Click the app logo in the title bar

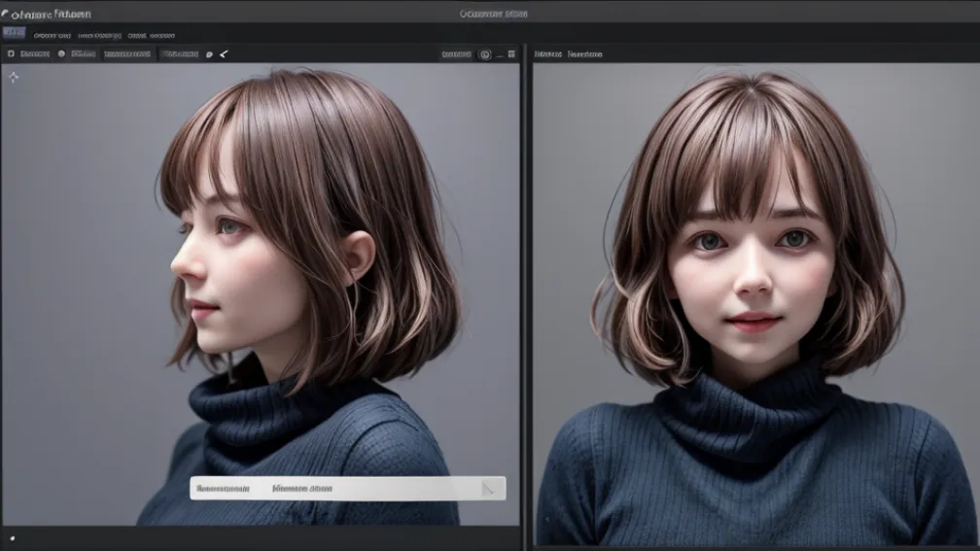(x=5, y=14)
